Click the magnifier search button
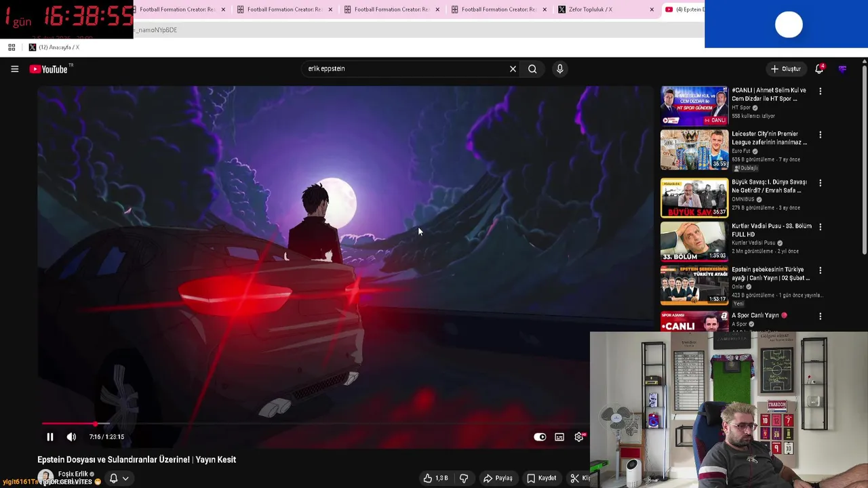This screenshot has height=488, width=868. [532, 68]
